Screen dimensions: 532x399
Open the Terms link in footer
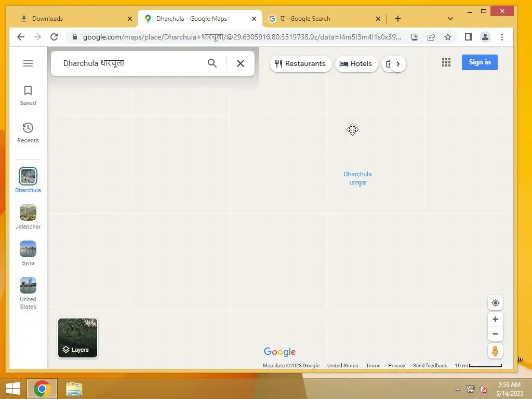click(373, 365)
